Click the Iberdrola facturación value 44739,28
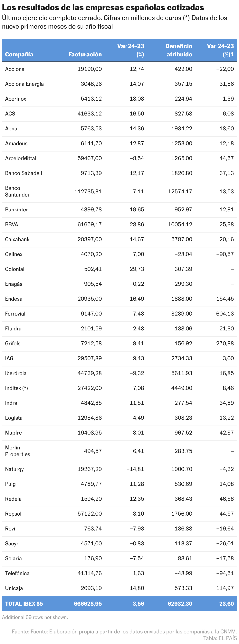 (x=90, y=373)
